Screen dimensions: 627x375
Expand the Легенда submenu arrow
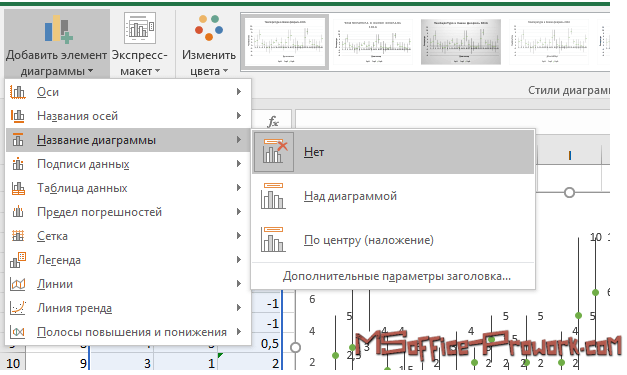(239, 260)
